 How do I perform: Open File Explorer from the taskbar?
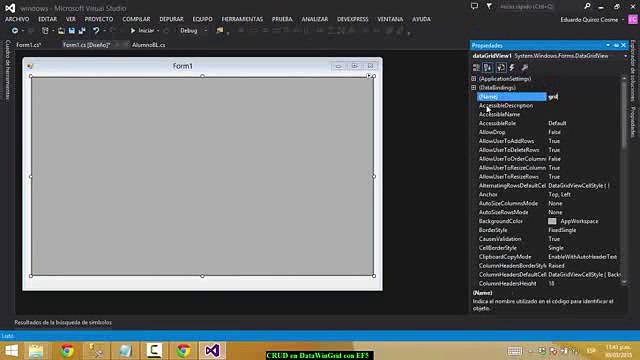point(36,351)
